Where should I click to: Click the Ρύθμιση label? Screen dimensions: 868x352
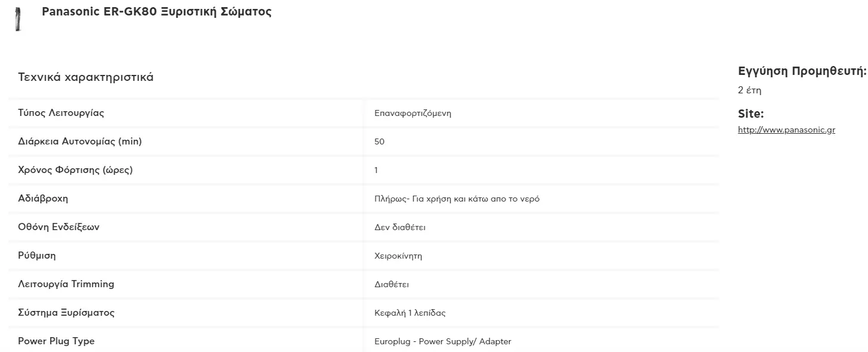tap(37, 256)
